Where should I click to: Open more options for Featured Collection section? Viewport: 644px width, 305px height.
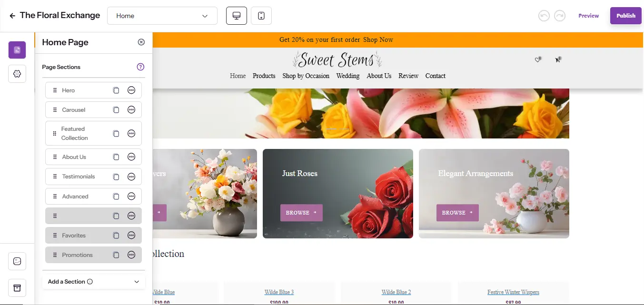(131, 133)
